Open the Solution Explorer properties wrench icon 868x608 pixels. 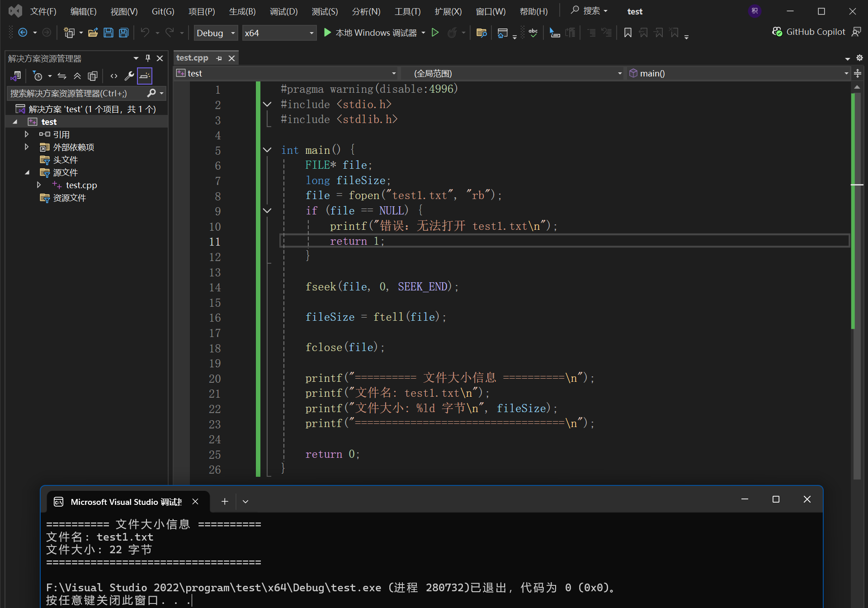tap(129, 76)
